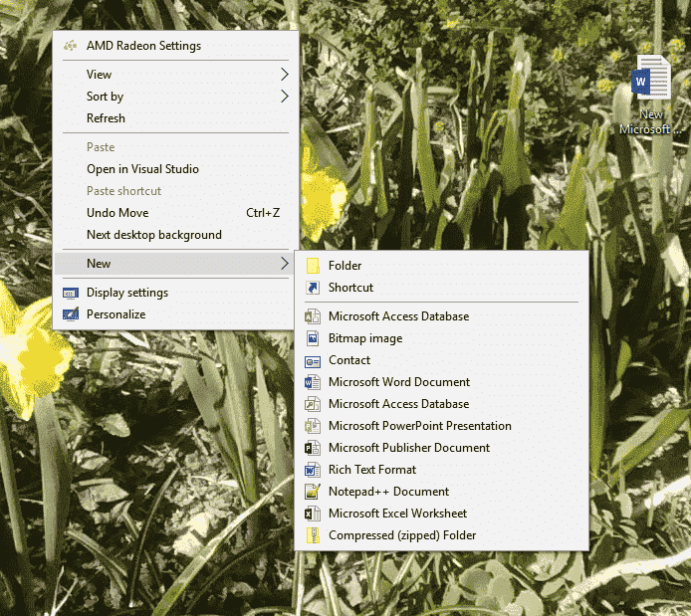This screenshot has width=691, height=616.
Task: Click the Bitmap image icon
Action: click(313, 338)
